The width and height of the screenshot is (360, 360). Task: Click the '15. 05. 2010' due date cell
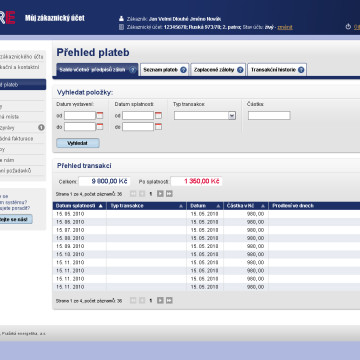click(70, 214)
